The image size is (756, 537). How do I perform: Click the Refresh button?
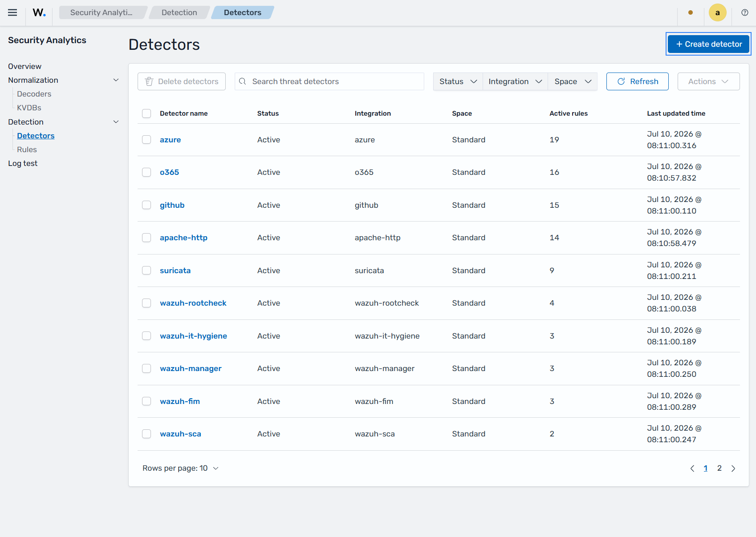point(637,81)
